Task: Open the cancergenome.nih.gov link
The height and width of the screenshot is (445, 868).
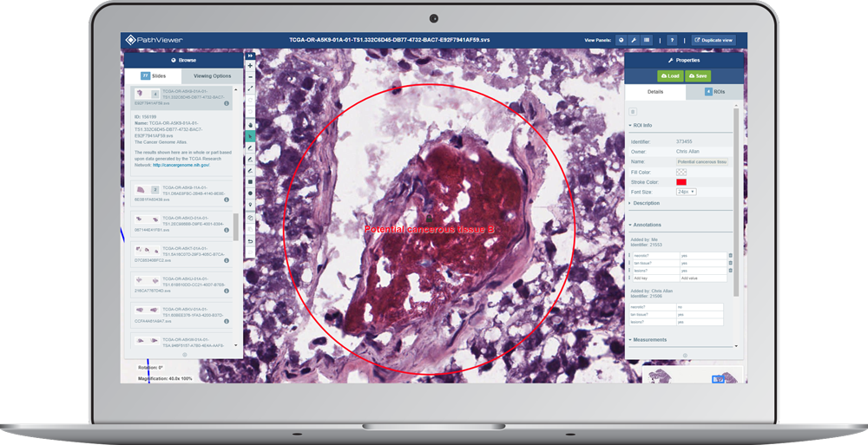Action: tap(181, 165)
